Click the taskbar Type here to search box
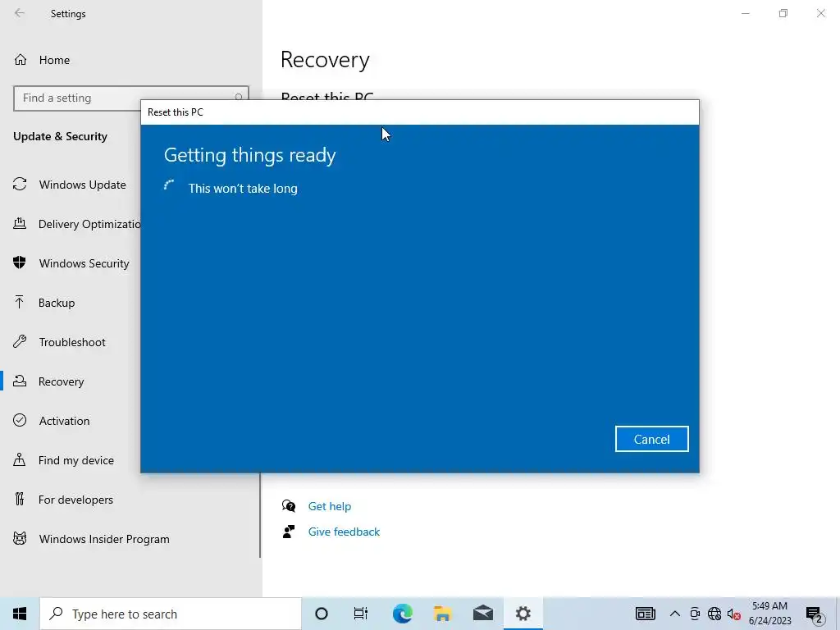Image resolution: width=840 pixels, height=630 pixels. pos(171,614)
